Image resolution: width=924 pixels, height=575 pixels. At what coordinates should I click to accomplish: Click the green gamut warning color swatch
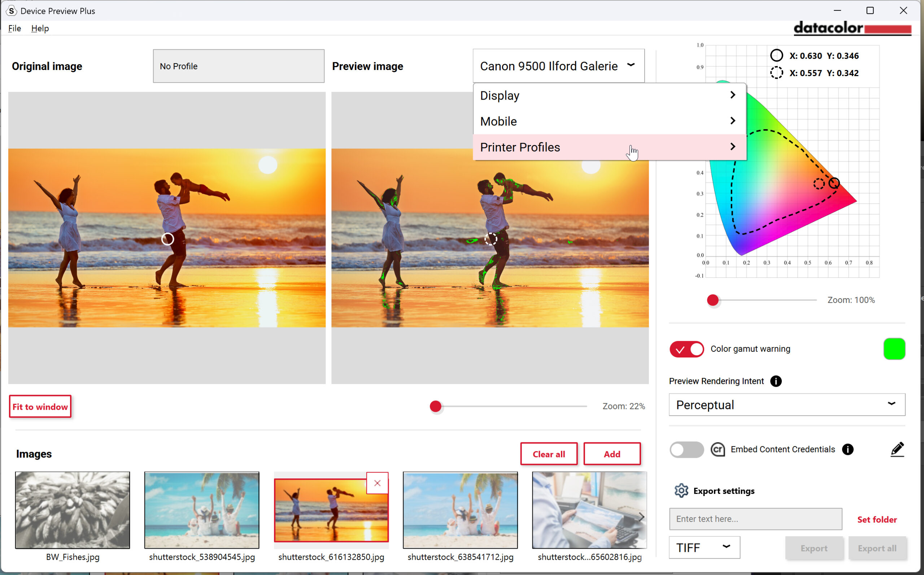pos(894,349)
